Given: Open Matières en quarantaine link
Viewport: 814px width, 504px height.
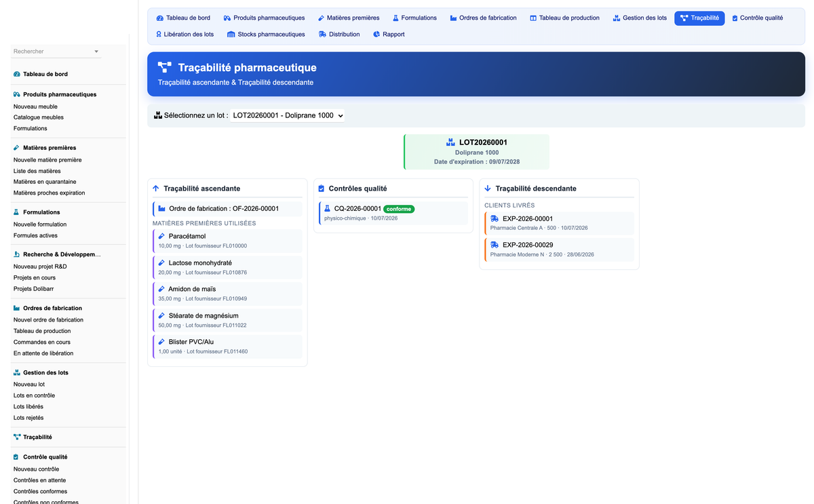Looking at the screenshot, I should [45, 182].
